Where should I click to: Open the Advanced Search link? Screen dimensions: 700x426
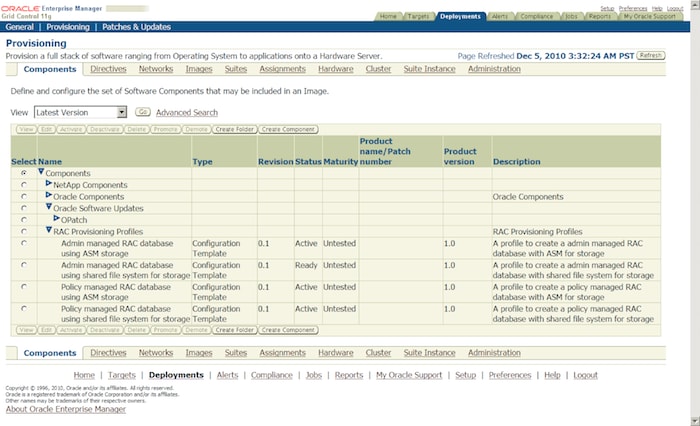tap(187, 113)
